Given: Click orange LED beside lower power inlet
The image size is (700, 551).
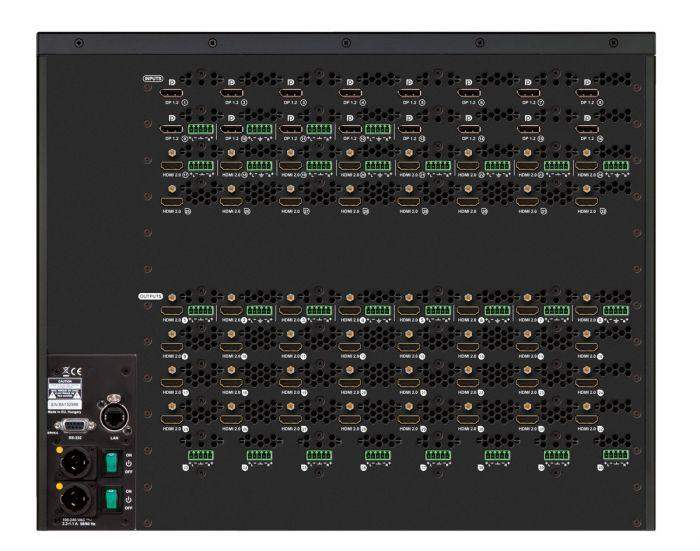Looking at the screenshot, I should point(59,486).
